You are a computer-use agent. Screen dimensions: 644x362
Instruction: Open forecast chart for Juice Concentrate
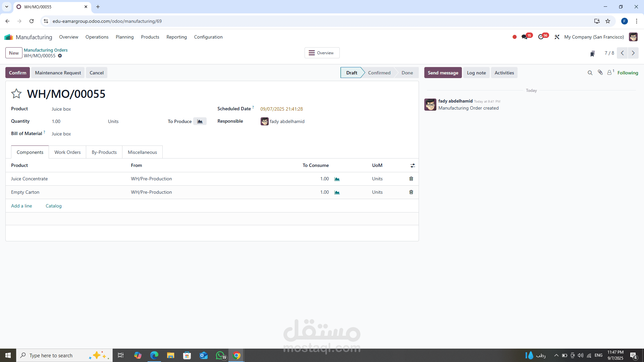tap(337, 179)
